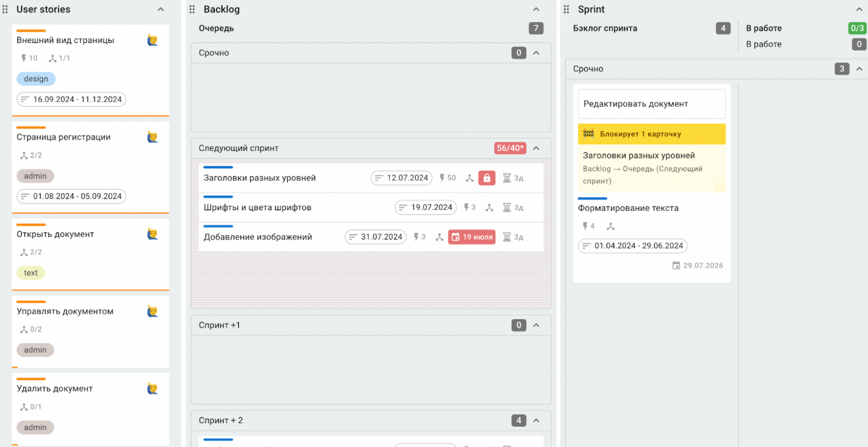Click user avatar on Удалить документ card

152,389
